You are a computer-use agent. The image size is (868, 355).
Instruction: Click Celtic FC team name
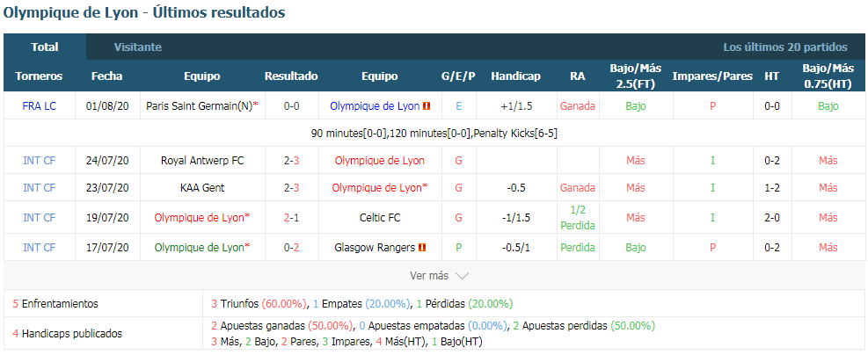(x=380, y=218)
